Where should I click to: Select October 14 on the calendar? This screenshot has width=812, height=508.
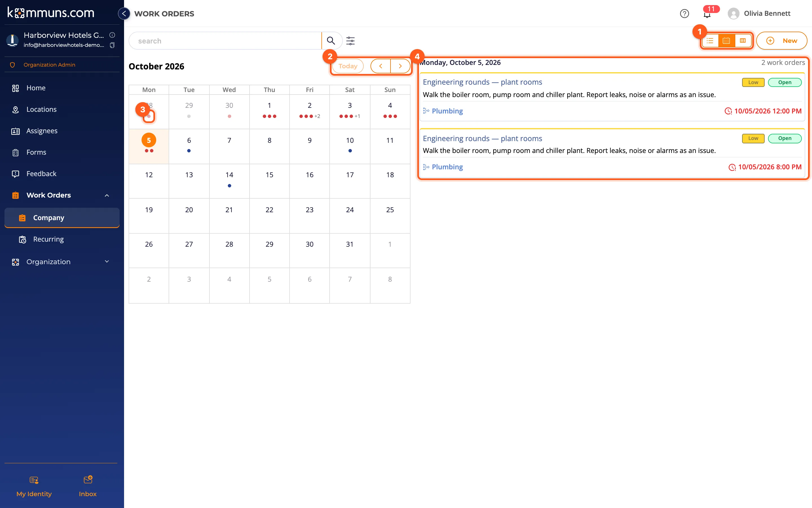[x=229, y=181]
